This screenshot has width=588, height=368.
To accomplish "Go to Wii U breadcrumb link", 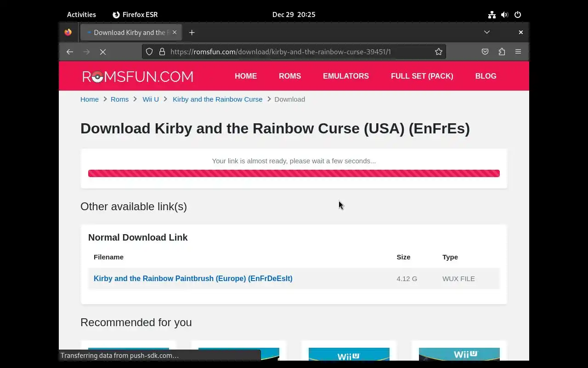I will point(151,99).
